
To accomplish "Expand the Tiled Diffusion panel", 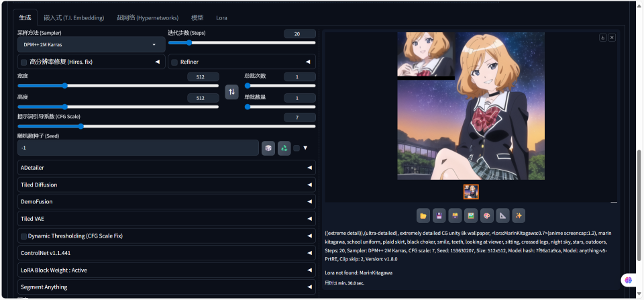I will click(167, 185).
